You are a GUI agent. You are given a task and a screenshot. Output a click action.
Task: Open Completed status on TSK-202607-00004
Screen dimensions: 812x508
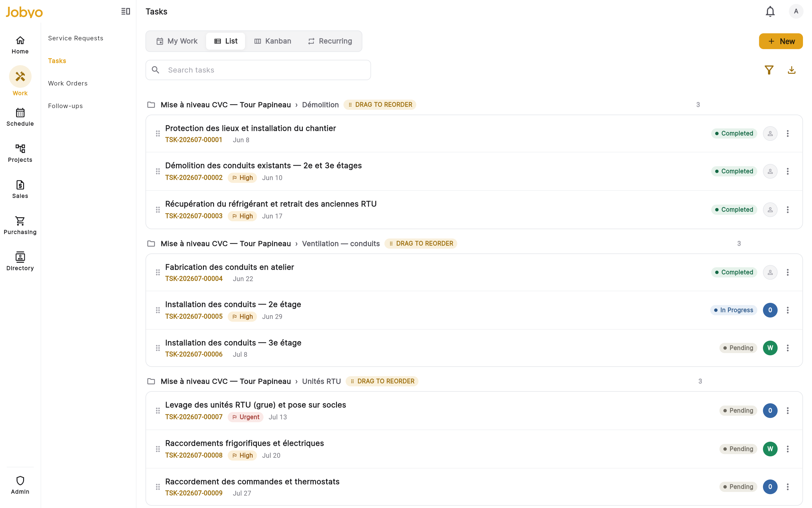click(734, 272)
